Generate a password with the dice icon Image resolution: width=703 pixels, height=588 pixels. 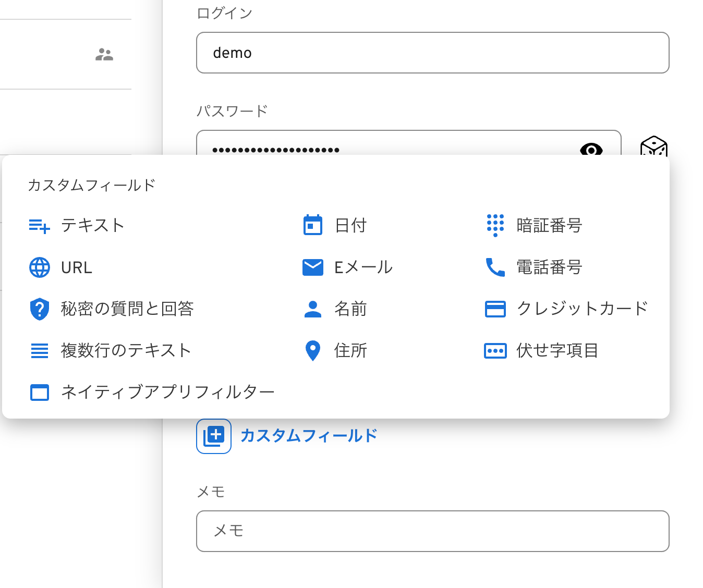click(653, 147)
